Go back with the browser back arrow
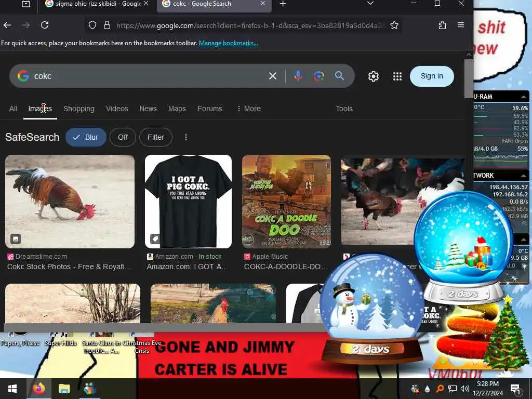The height and width of the screenshot is (399, 532). (7, 25)
